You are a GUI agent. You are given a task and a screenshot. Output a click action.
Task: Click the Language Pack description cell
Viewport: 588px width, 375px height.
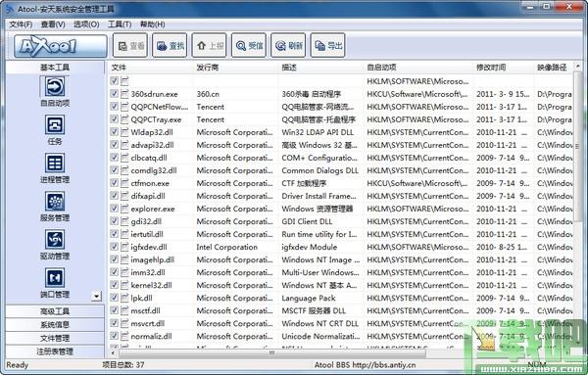pos(309,299)
